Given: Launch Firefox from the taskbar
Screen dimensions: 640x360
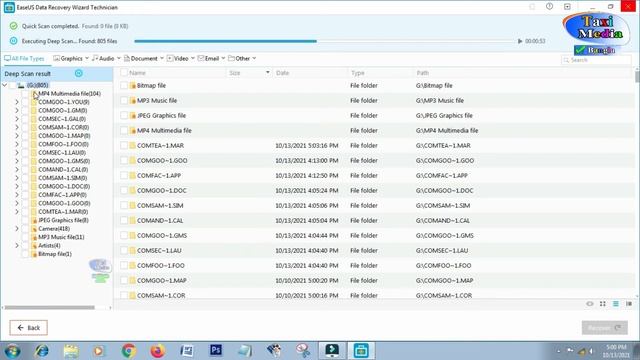Looking at the screenshot, I should pyautogui.click(x=158, y=351).
